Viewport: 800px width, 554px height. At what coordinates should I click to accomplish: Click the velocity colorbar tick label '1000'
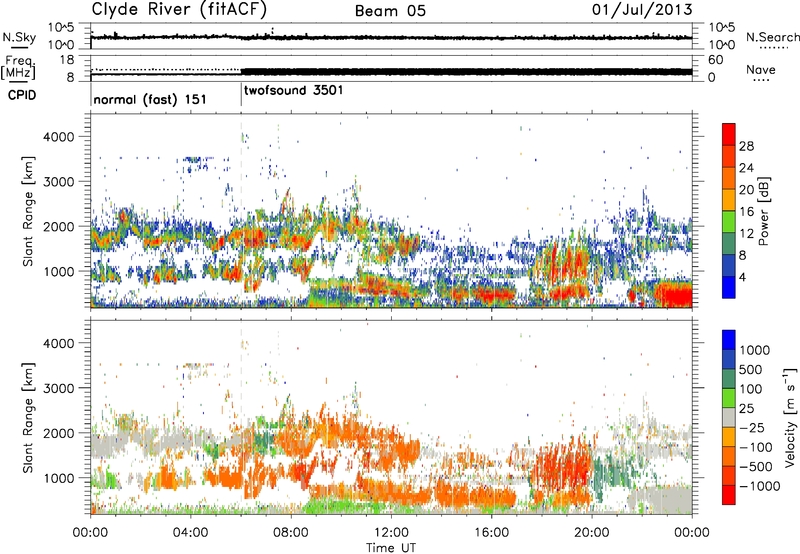tap(755, 350)
